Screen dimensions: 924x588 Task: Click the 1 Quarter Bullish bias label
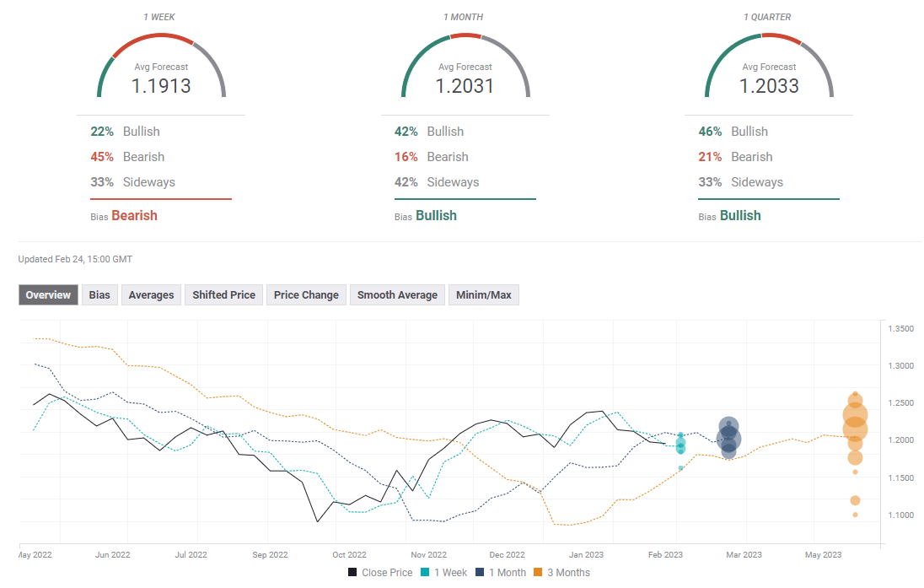(740, 216)
